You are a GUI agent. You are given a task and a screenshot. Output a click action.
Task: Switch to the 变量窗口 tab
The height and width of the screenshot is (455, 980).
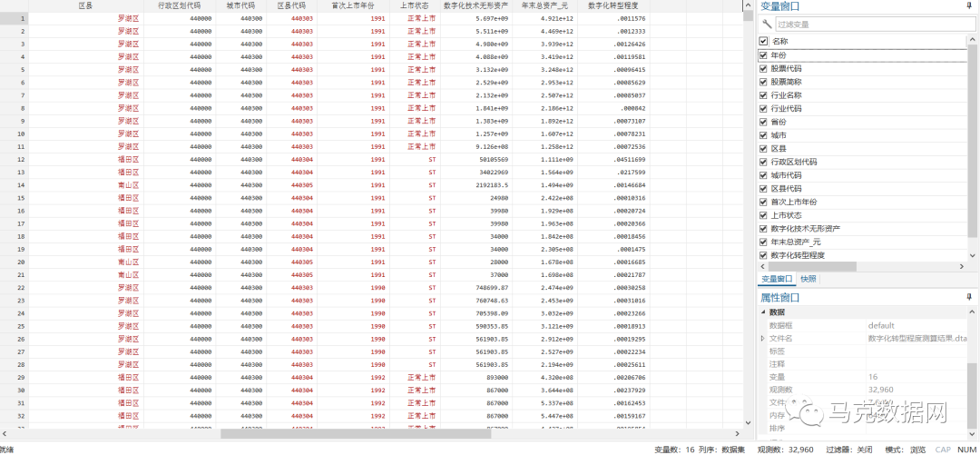[776, 279]
